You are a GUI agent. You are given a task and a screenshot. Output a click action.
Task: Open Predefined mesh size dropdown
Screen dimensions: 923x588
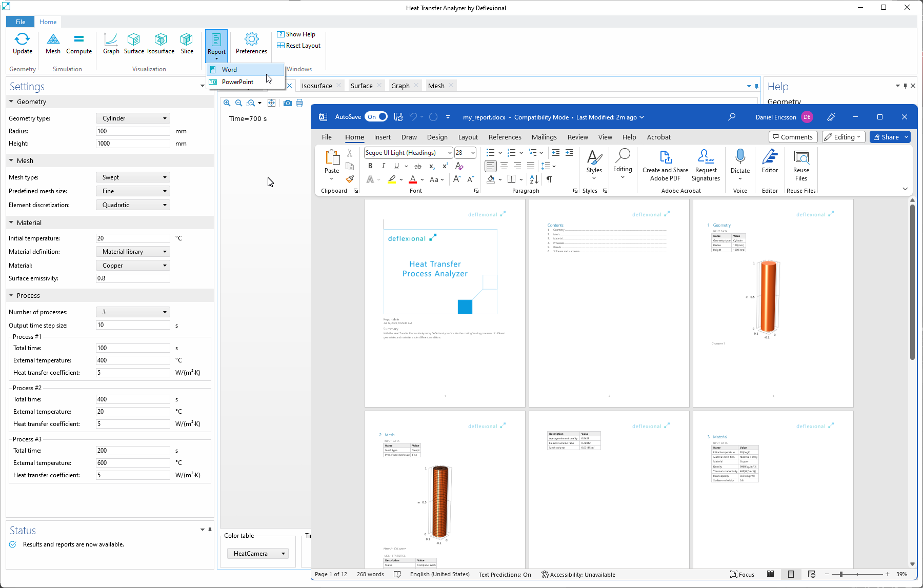[133, 191]
